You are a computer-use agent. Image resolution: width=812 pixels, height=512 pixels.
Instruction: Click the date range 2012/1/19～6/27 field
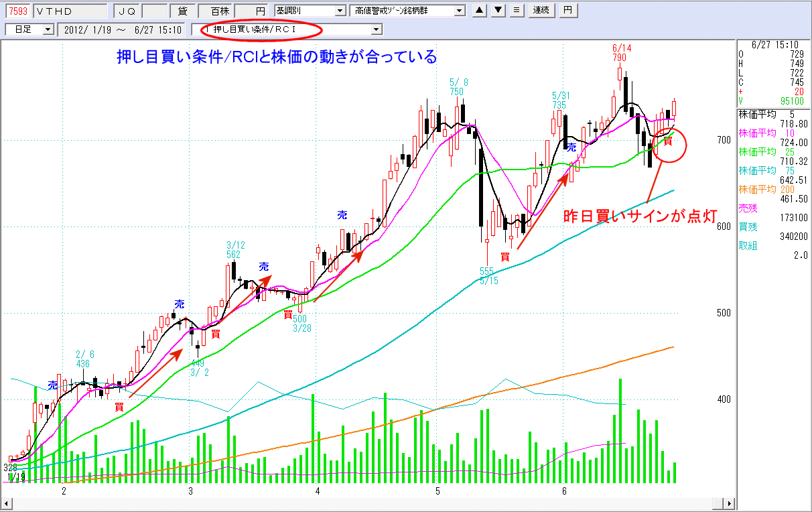121,29
